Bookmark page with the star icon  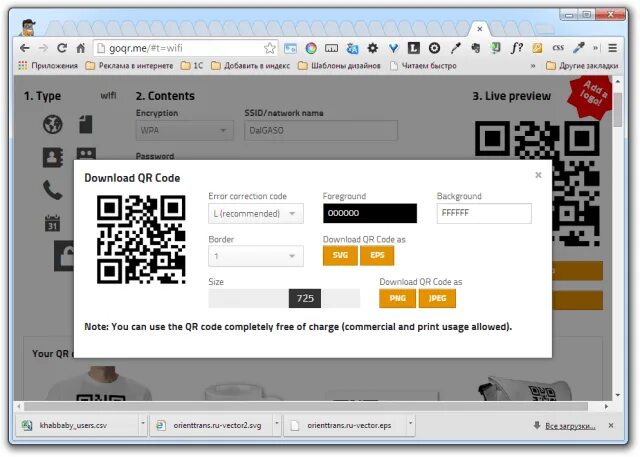[x=269, y=48]
